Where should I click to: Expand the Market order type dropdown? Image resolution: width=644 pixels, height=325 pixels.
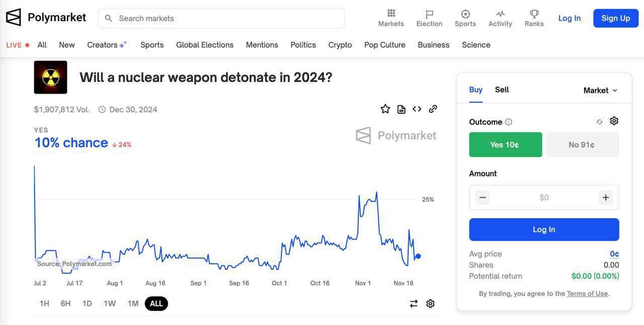(600, 90)
